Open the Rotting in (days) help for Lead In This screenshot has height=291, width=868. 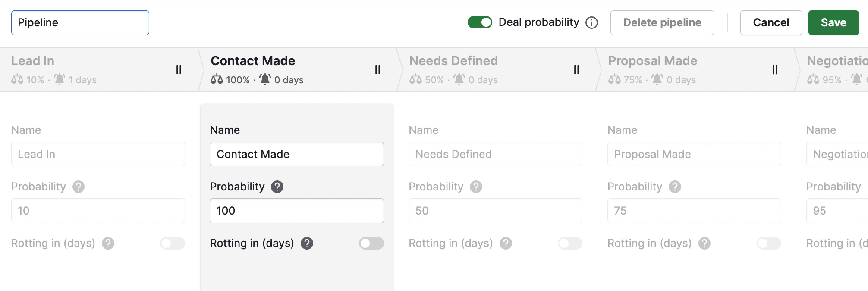point(109,243)
